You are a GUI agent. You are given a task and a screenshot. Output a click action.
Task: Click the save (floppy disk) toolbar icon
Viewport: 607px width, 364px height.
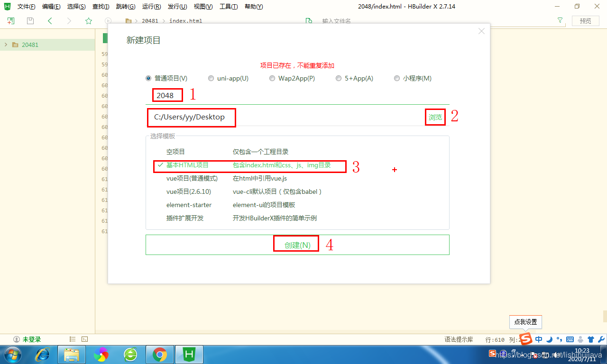[30, 21]
